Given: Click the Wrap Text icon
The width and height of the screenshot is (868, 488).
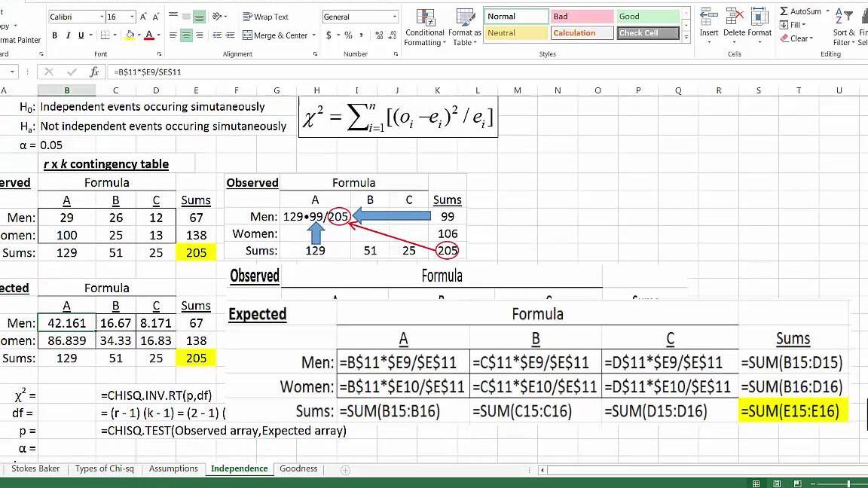Looking at the screenshot, I should click(x=267, y=16).
